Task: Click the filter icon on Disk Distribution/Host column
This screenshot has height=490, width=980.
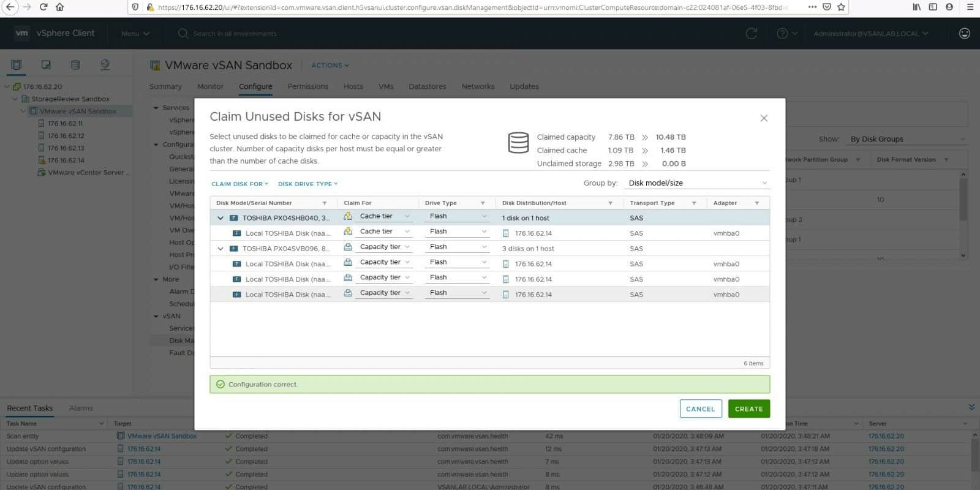Action: point(611,203)
